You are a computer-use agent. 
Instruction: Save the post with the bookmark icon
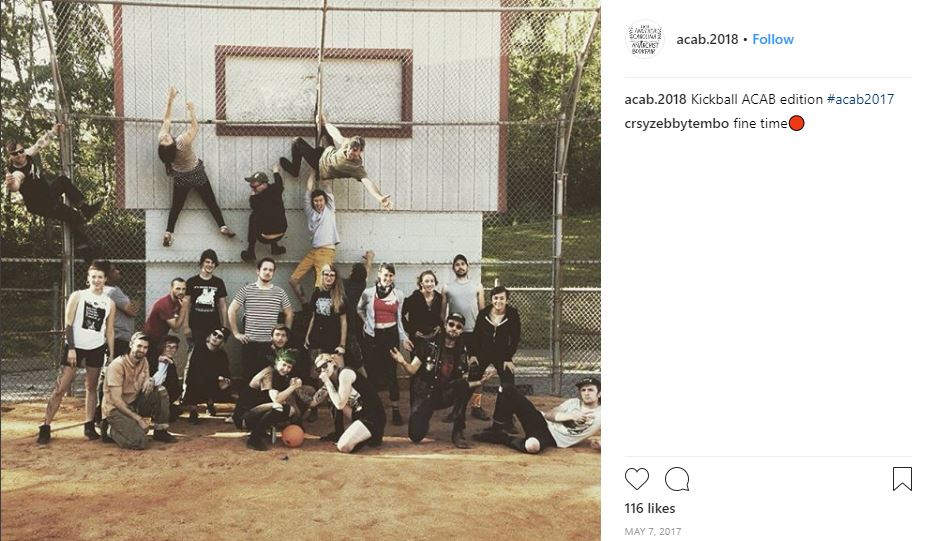point(902,479)
